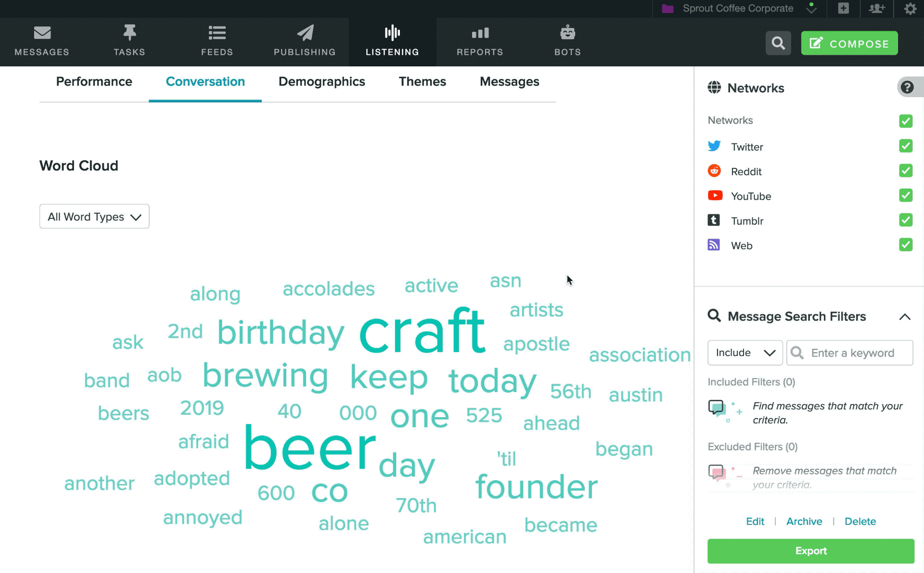Click the included filters chat bubble icon
924x573 pixels.
coord(717,408)
